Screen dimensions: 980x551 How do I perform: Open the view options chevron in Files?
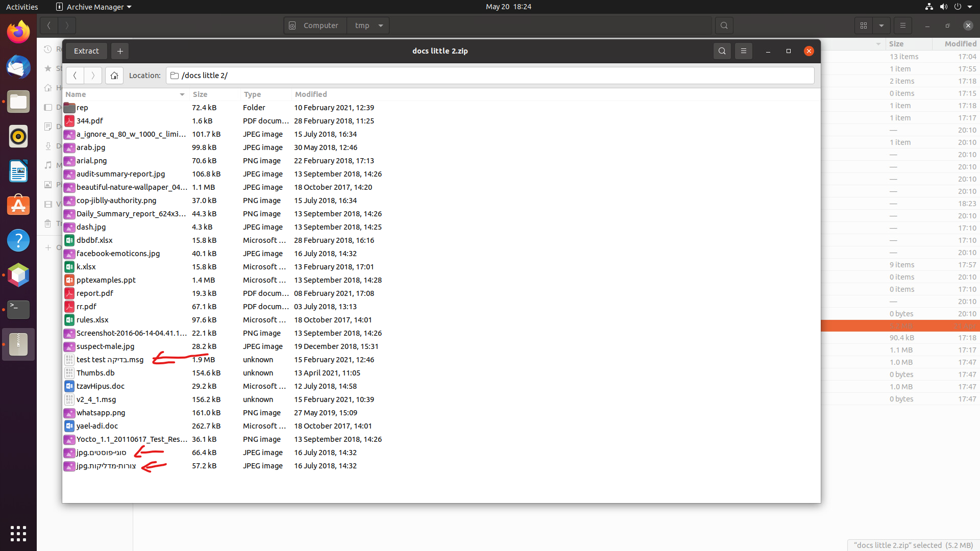point(881,25)
